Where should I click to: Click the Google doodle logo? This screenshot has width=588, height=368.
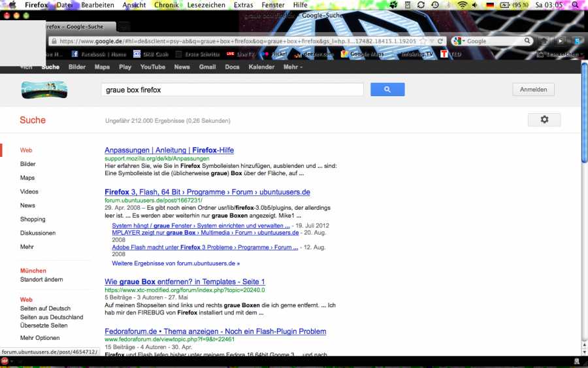pyautogui.click(x=44, y=90)
